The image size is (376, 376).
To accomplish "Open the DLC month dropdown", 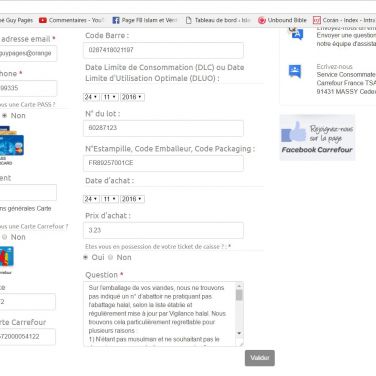I will pyautogui.click(x=110, y=97).
